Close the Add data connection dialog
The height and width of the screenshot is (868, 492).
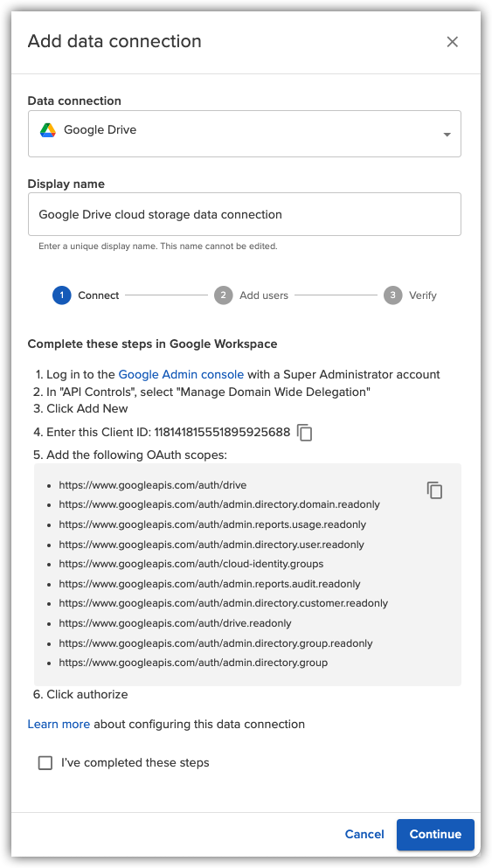(452, 41)
